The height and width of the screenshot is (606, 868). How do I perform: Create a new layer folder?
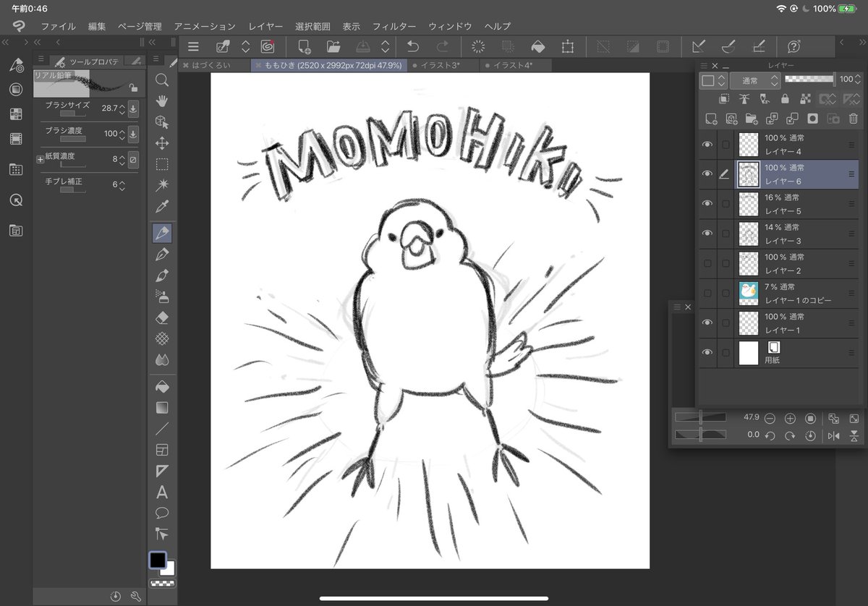click(752, 118)
